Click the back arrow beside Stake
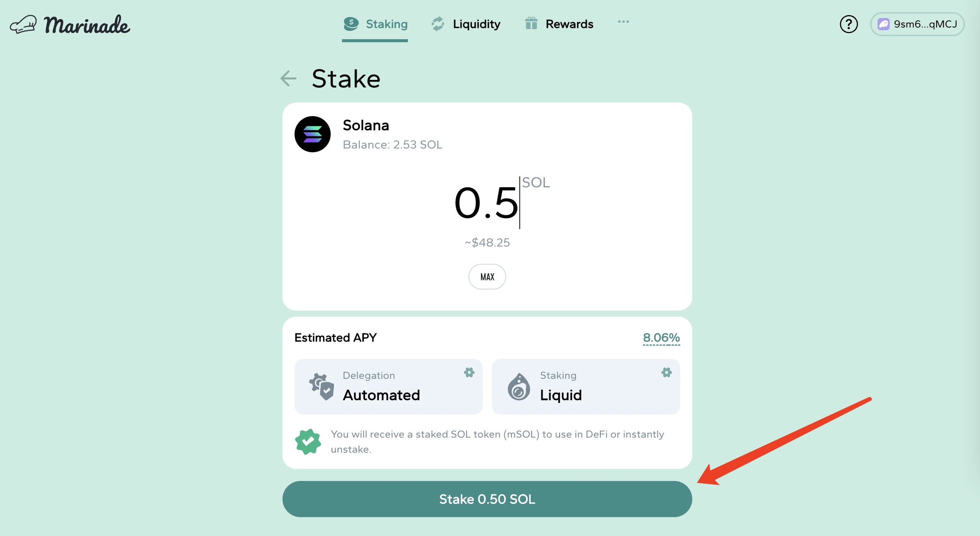The image size is (980, 536). [x=288, y=78]
